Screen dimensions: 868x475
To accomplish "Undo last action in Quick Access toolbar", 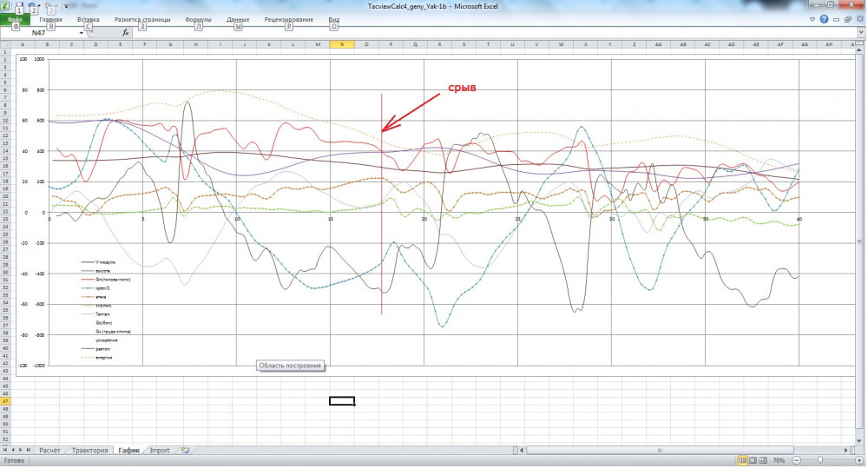I will coord(33,6).
